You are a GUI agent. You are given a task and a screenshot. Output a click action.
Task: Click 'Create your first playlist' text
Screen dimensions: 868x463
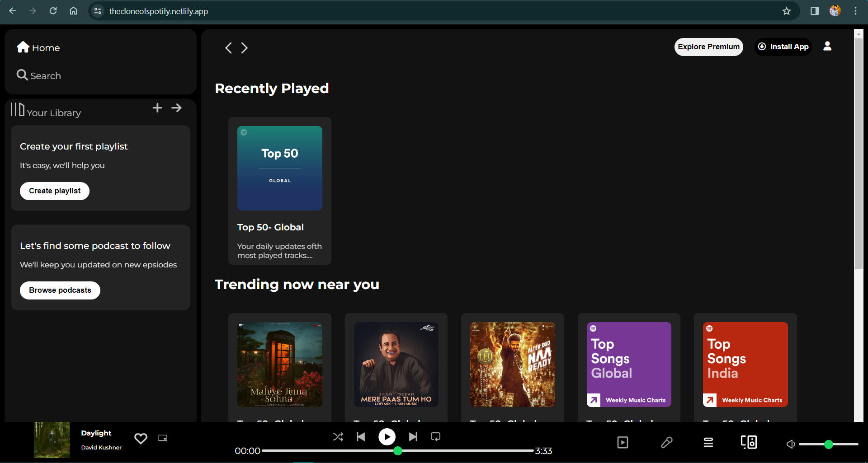coord(74,146)
